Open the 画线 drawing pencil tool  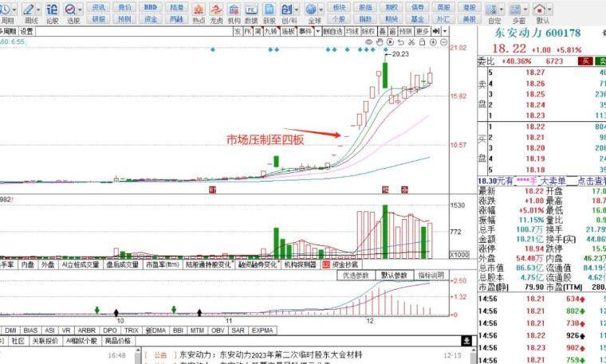click(29, 10)
